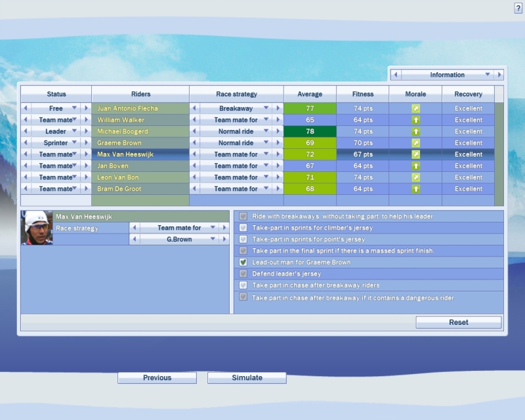Screen dimensions: 525x420
Task: Uncheck Lead-out man for Graeme Brown
Action: pos(243,262)
